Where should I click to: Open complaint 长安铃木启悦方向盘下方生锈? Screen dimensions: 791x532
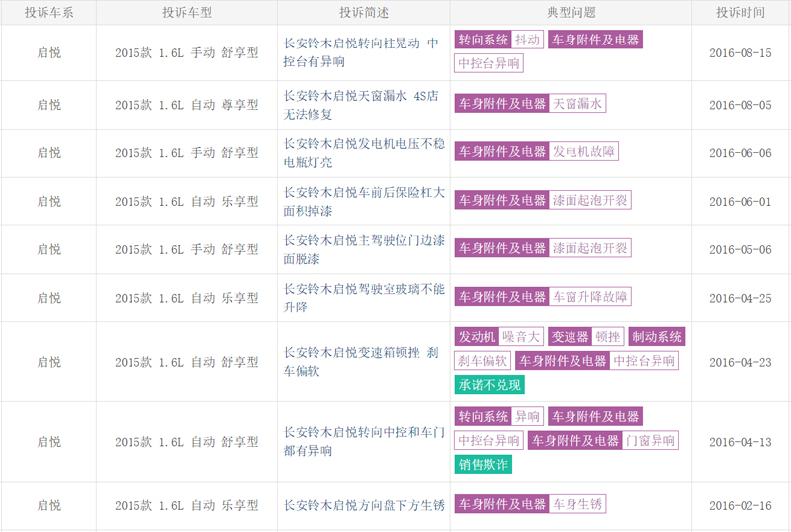364,505
